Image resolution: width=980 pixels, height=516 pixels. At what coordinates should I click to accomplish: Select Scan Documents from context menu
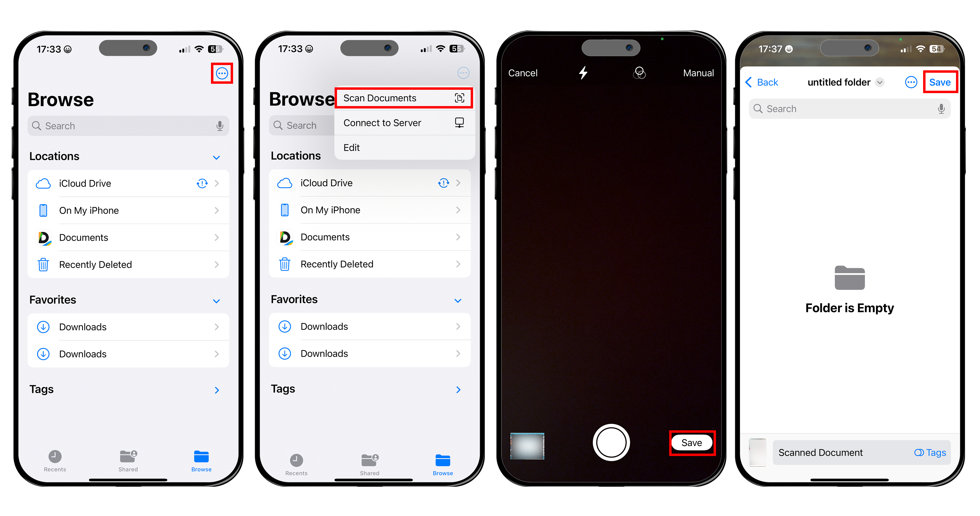point(403,98)
